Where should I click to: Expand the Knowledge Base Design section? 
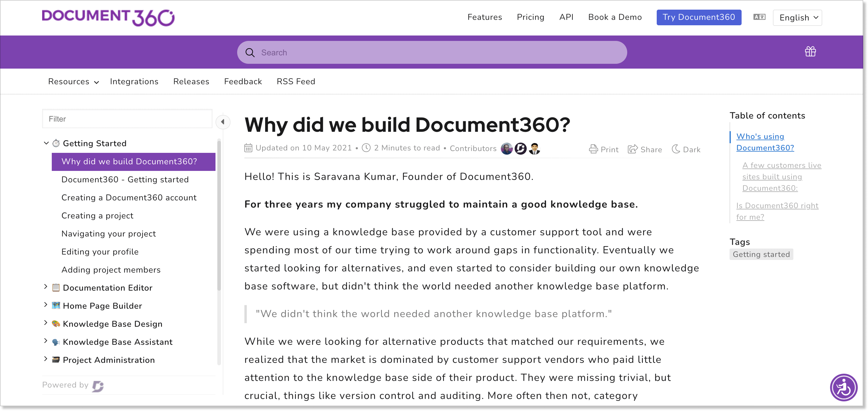pyautogui.click(x=46, y=324)
